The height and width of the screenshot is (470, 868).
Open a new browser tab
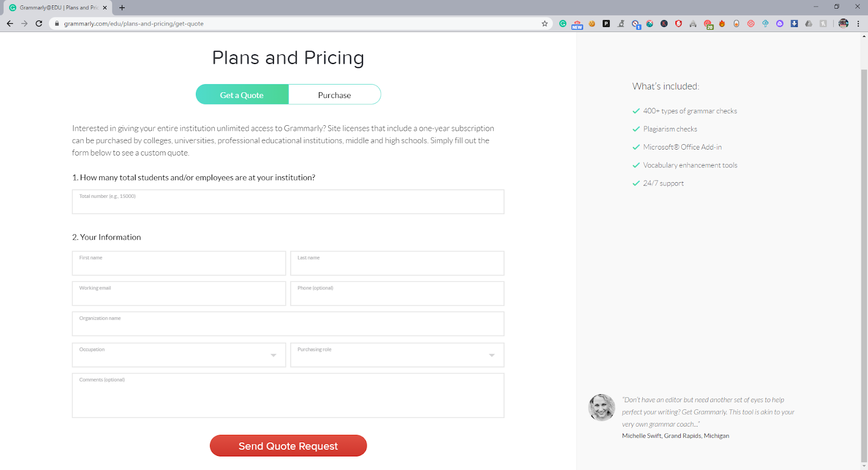click(x=122, y=8)
